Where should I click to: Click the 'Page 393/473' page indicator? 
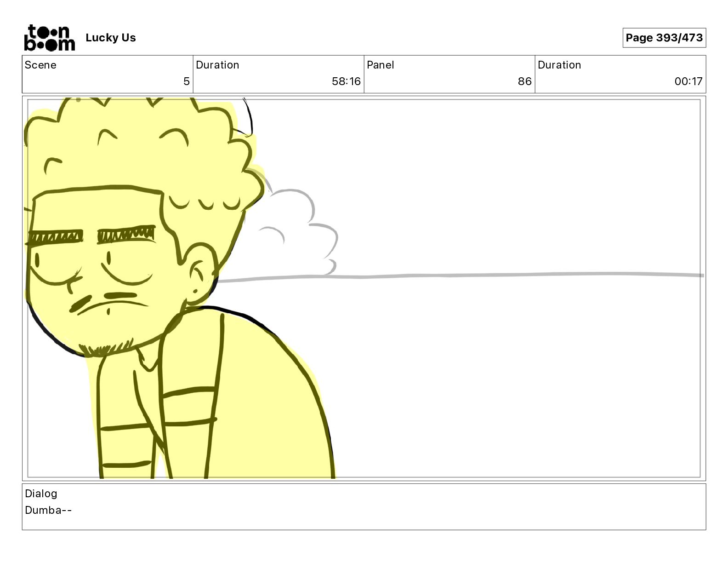click(x=664, y=38)
